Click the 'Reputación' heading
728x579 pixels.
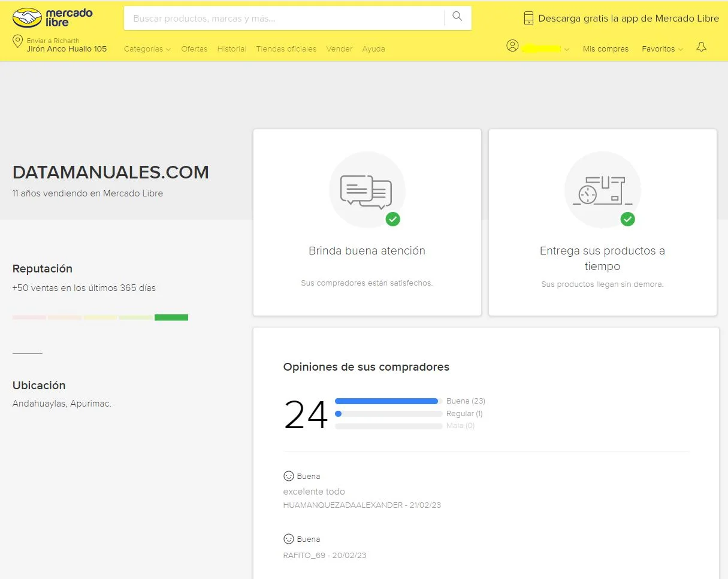coord(43,269)
